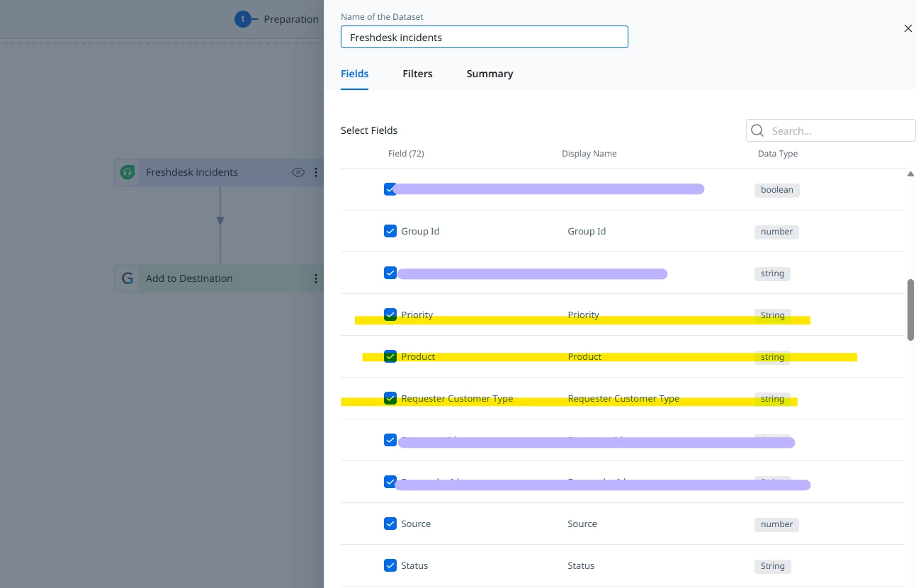
Task: Switch to the Summary tab
Action: [x=490, y=74]
